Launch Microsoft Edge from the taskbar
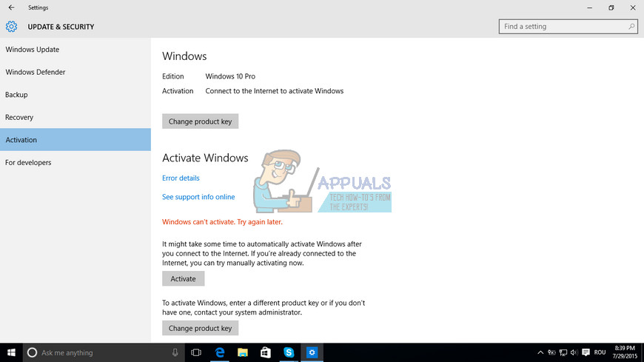Image resolution: width=644 pixels, height=362 pixels. point(220,352)
